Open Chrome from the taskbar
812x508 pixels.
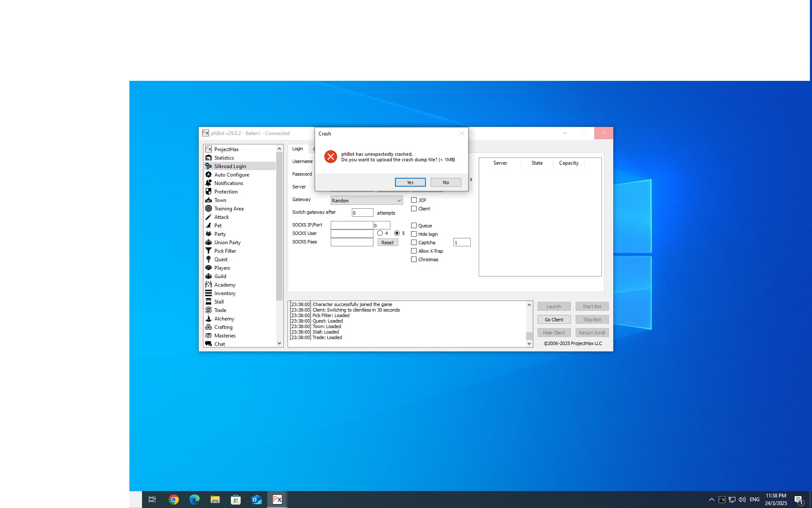[173, 500]
